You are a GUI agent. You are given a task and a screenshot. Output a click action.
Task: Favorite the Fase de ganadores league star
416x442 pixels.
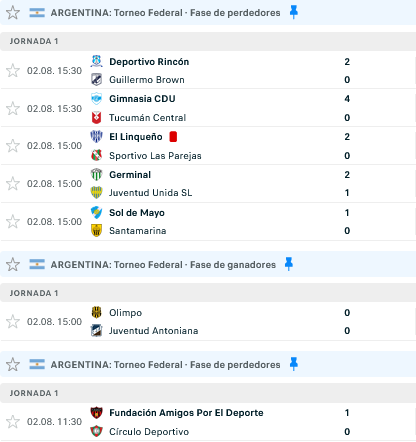(13, 264)
